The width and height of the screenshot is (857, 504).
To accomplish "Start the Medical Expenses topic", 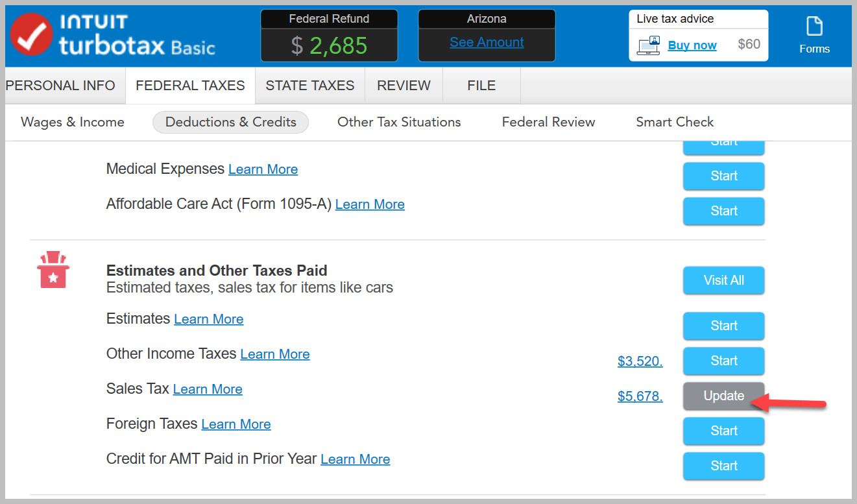I will (723, 176).
